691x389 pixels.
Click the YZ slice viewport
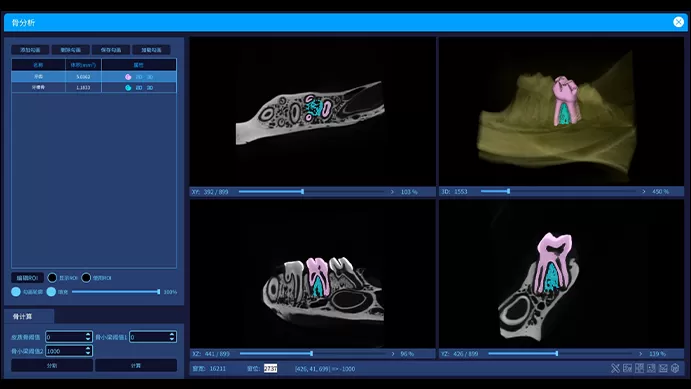[x=561, y=274]
